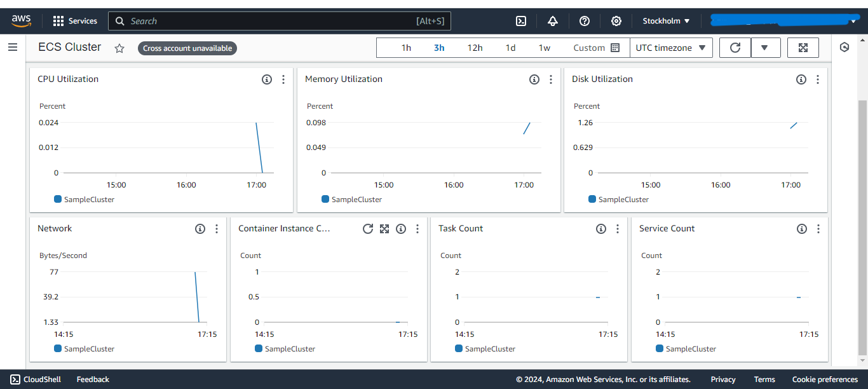Image resolution: width=868 pixels, height=389 pixels.
Task: Expand the account menu arrow at top right
Action: point(853,22)
